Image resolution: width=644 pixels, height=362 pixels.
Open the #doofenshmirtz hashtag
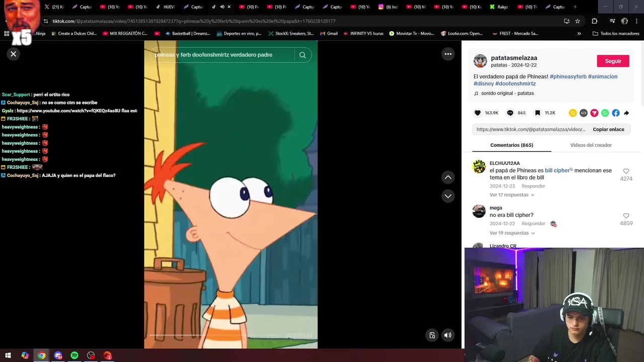pyautogui.click(x=515, y=83)
